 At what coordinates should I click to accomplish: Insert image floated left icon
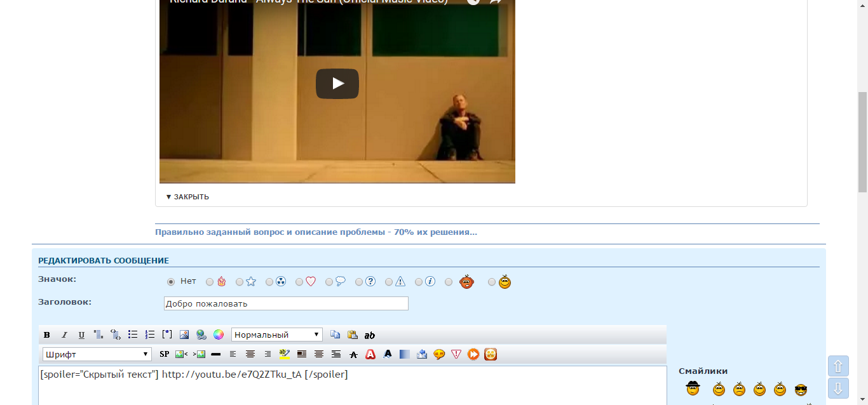182,354
